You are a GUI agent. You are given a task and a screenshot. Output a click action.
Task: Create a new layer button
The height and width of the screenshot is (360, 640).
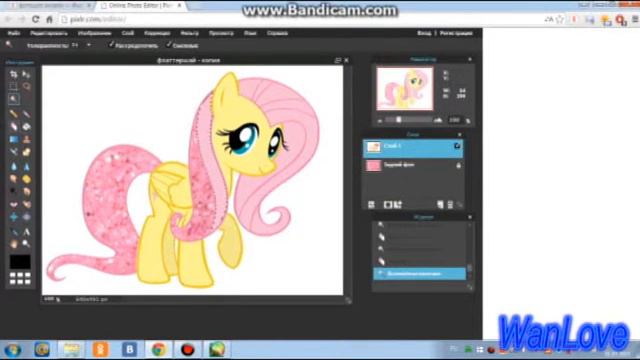440,204
